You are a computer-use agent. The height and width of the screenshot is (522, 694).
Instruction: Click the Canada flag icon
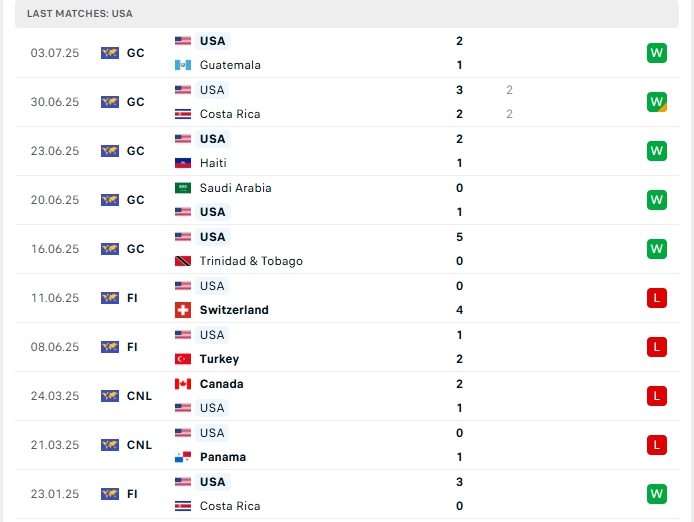pos(182,384)
